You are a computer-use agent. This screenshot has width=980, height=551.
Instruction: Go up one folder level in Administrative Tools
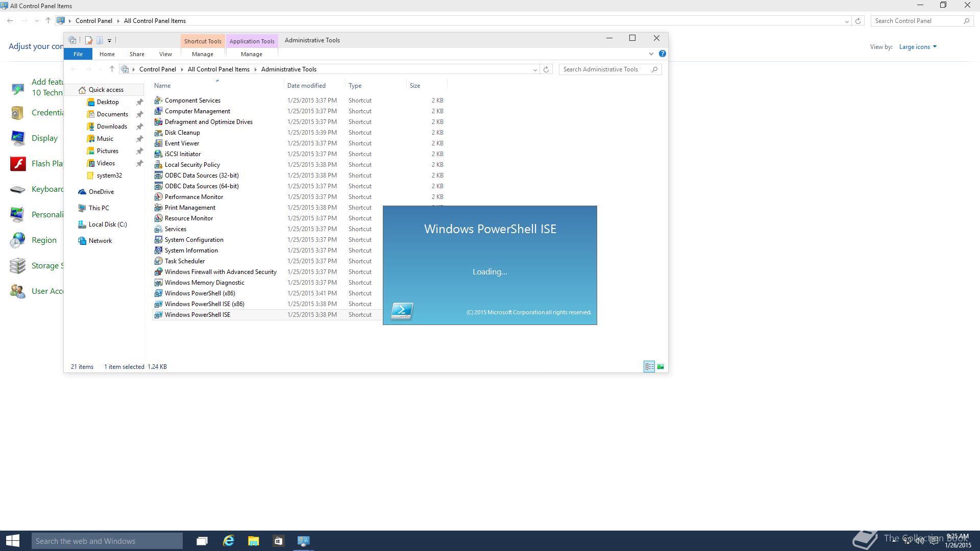click(112, 69)
